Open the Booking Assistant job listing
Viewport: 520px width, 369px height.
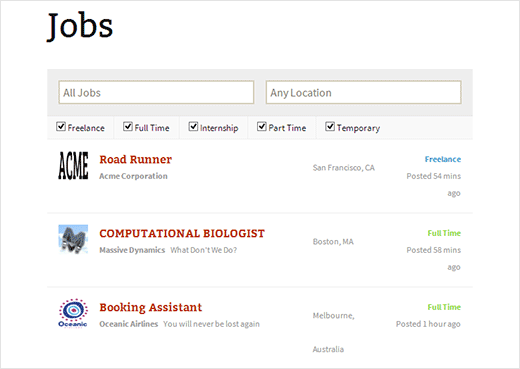(x=151, y=307)
